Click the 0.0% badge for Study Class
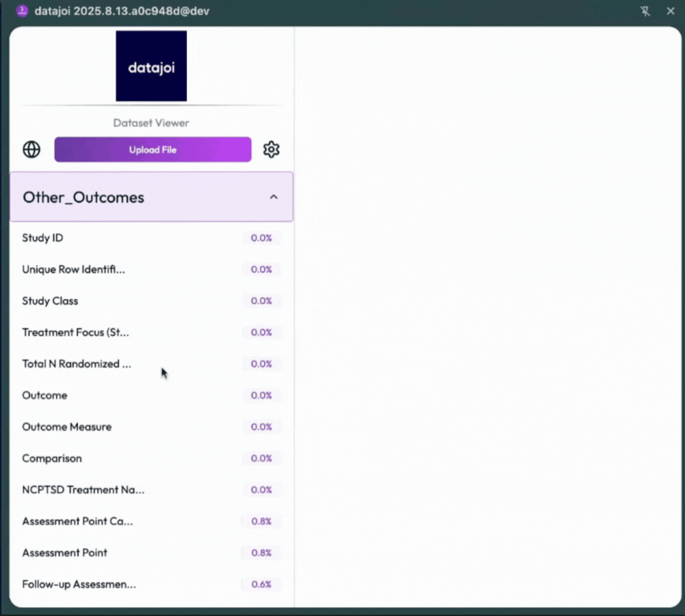Screen dimensions: 685x616 pyautogui.click(x=261, y=301)
